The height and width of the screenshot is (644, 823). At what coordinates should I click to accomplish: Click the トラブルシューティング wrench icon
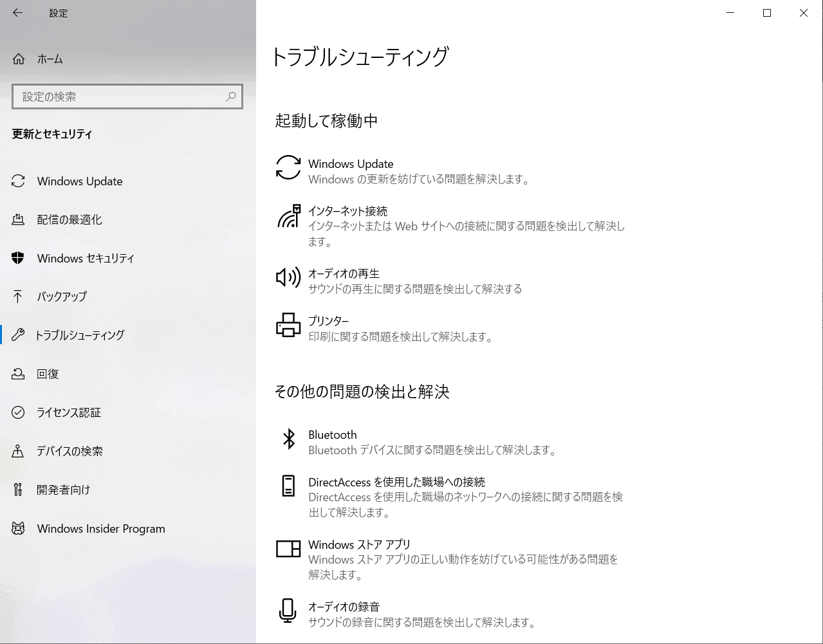click(18, 335)
